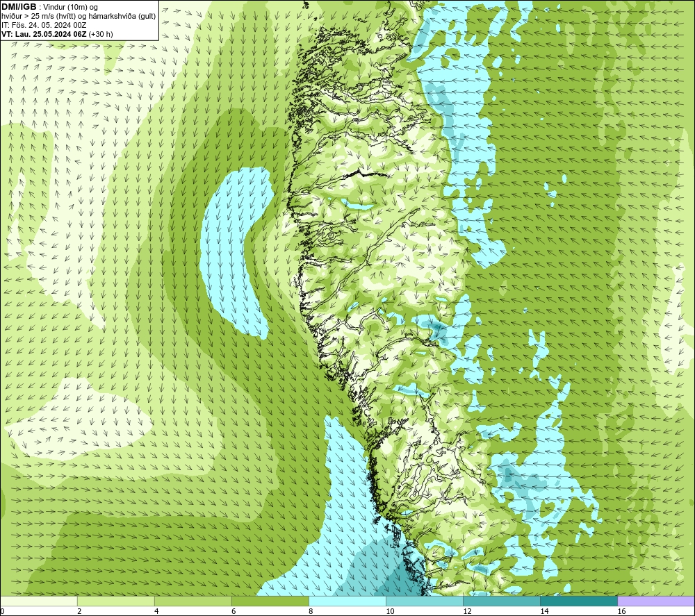Click the 8–10 m/s light cyan legend swatch

[347, 601]
